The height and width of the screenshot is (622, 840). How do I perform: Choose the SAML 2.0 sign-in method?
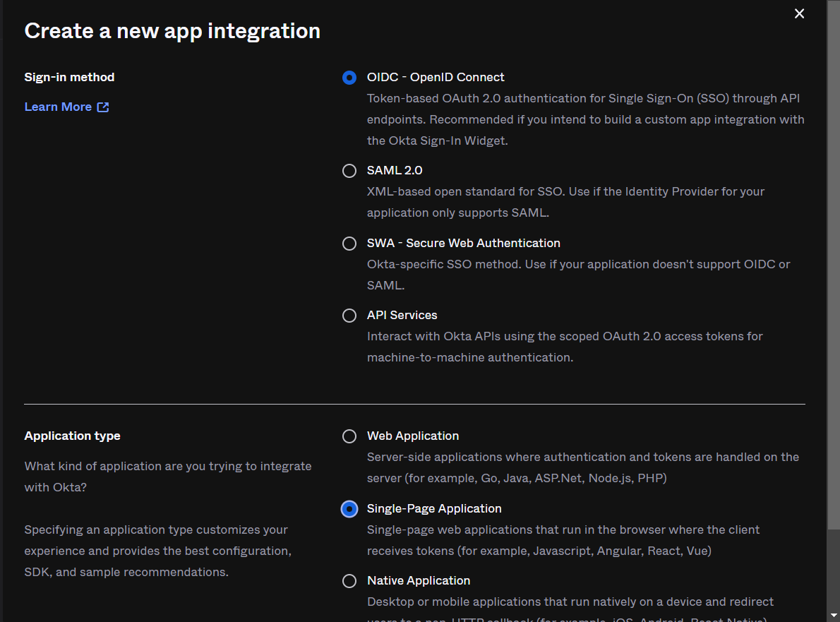click(349, 171)
